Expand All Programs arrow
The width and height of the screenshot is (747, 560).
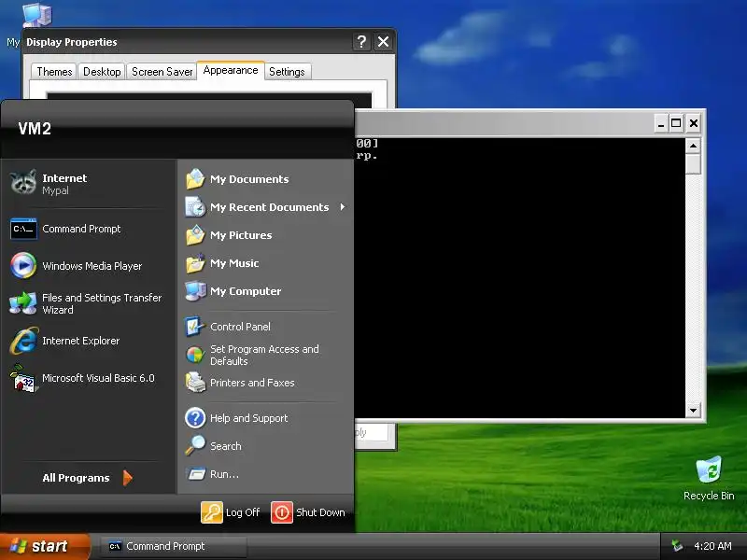click(x=128, y=478)
